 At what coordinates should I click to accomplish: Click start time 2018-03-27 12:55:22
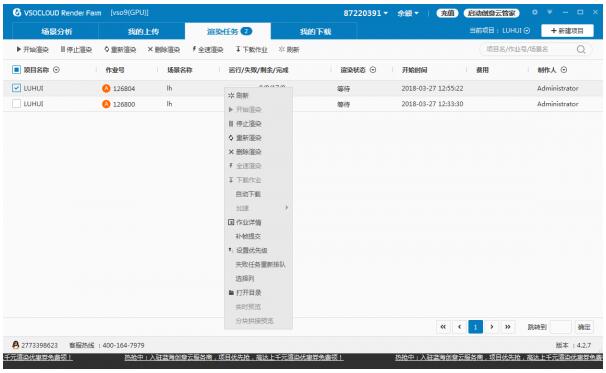[x=432, y=89]
